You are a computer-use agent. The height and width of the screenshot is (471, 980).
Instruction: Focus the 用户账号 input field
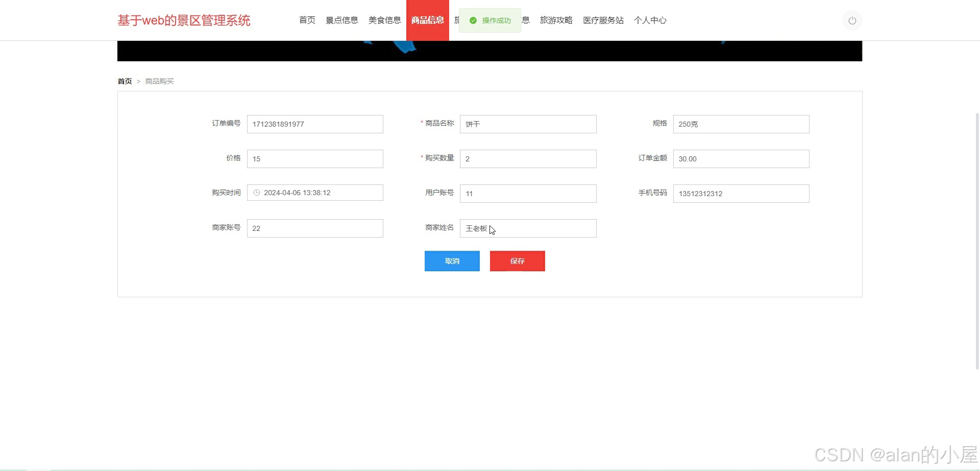click(x=528, y=194)
